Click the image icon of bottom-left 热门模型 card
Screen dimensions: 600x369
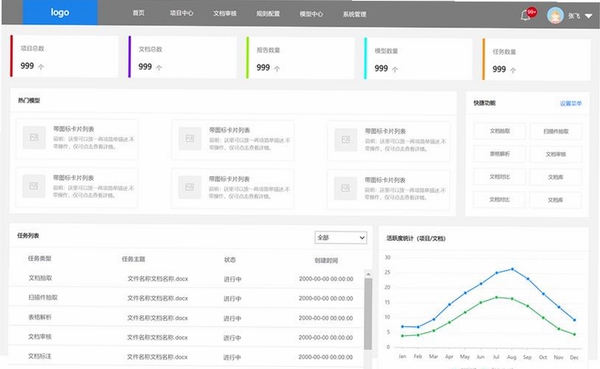tap(34, 186)
